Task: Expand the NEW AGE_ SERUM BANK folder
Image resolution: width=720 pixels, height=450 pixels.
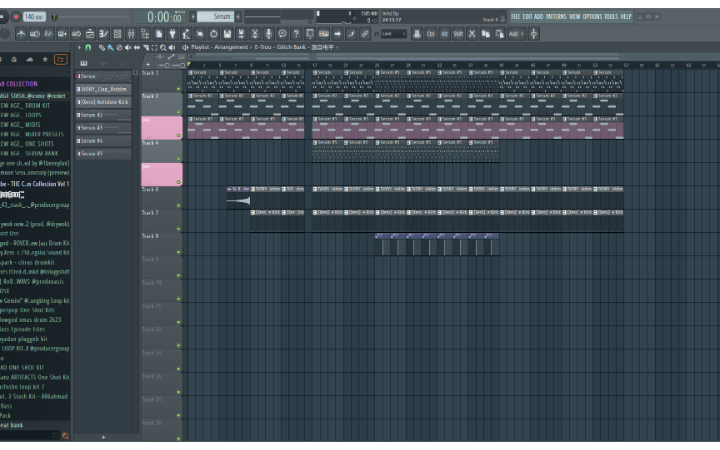Action: (29, 153)
